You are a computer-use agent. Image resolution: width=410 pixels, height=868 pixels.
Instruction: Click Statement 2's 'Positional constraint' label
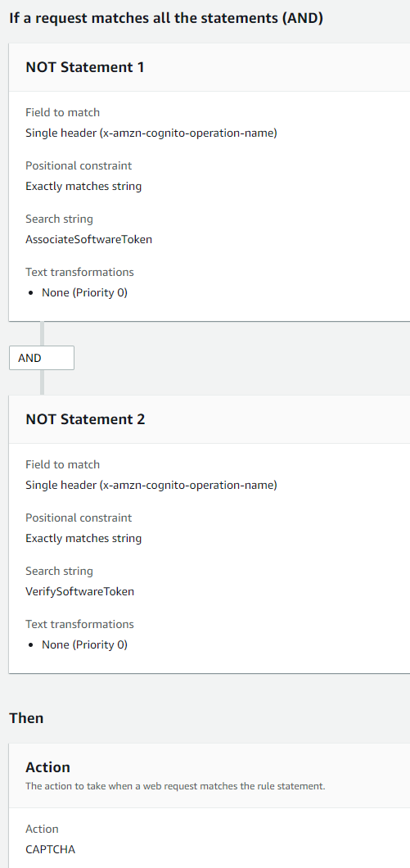pos(79,518)
